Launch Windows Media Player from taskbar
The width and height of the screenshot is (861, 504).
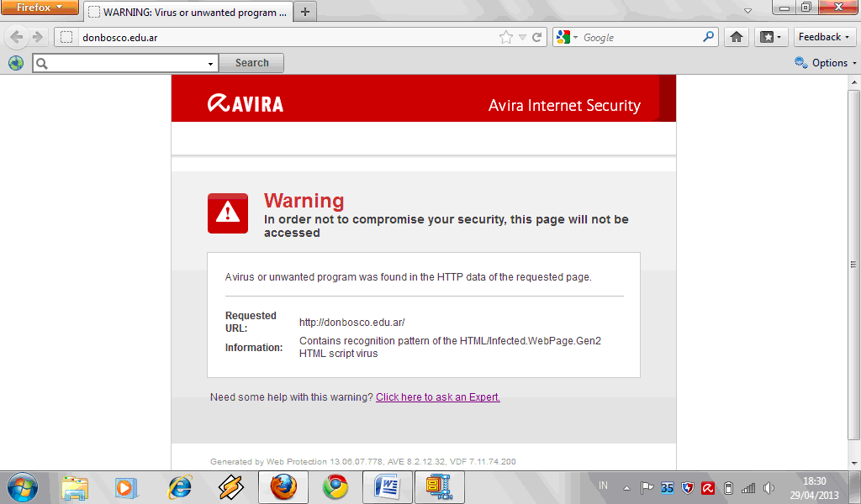tap(126, 487)
